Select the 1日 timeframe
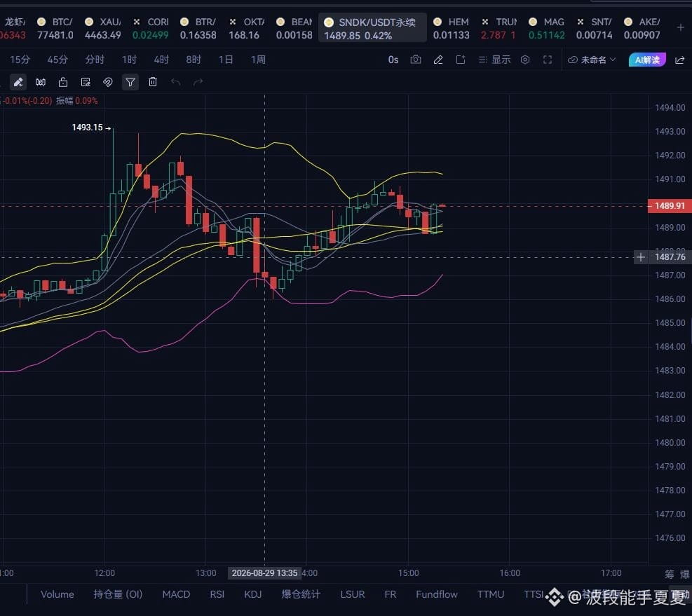Viewport: 692px width, 616px height. pos(226,60)
